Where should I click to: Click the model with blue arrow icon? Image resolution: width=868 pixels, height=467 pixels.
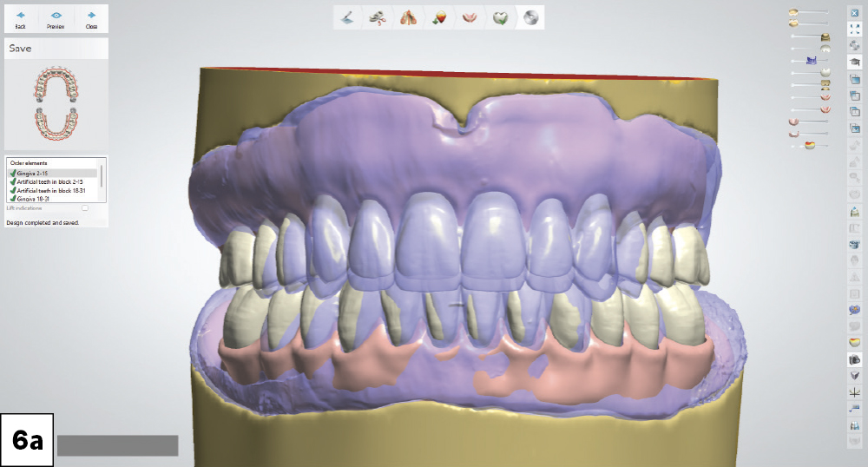[855, 212]
